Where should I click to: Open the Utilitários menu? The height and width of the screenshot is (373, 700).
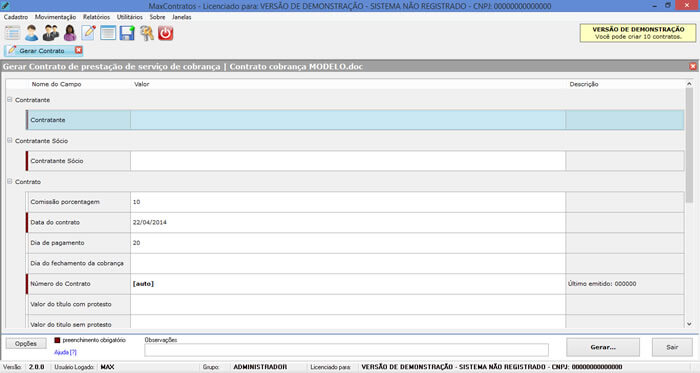(129, 17)
